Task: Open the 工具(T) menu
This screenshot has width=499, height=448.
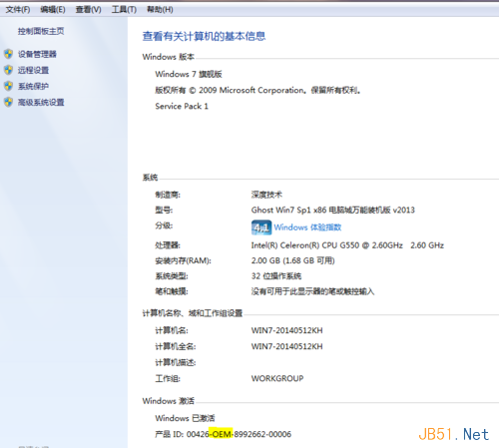Action: (x=124, y=10)
